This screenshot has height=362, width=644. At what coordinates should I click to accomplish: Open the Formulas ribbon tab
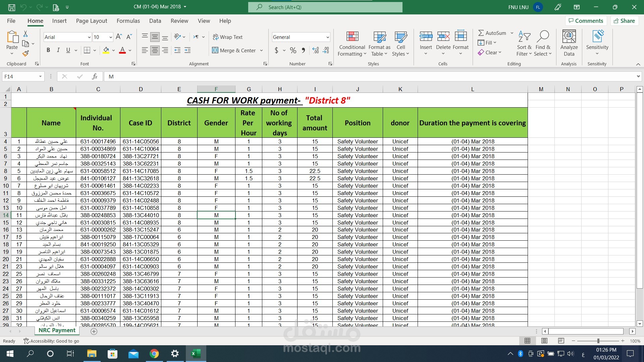click(128, 21)
